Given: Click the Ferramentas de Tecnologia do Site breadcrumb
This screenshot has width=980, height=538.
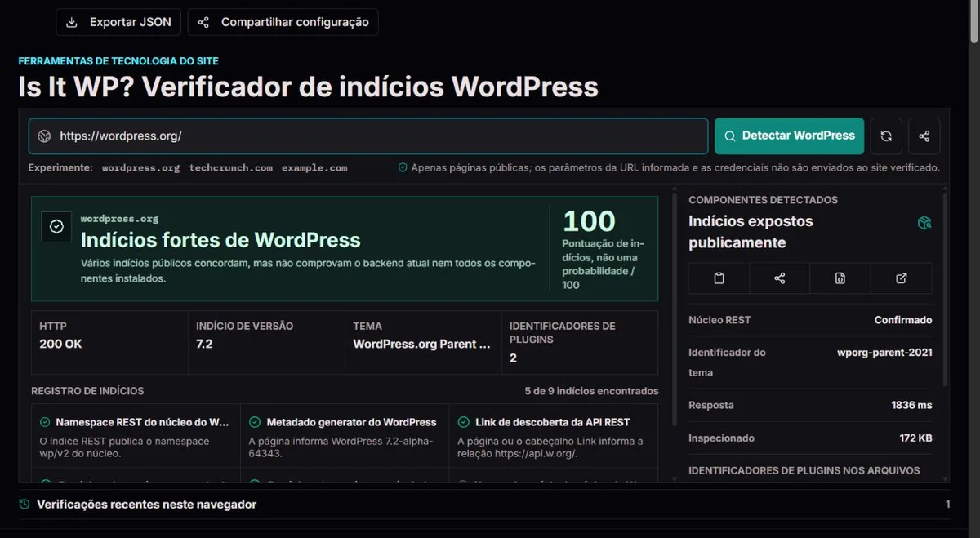Looking at the screenshot, I should 118,61.
